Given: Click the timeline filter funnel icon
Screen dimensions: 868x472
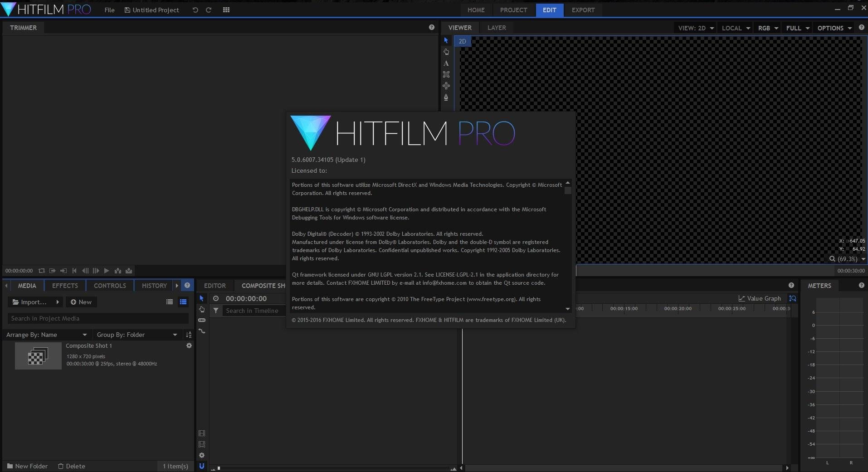Looking at the screenshot, I should [x=216, y=311].
